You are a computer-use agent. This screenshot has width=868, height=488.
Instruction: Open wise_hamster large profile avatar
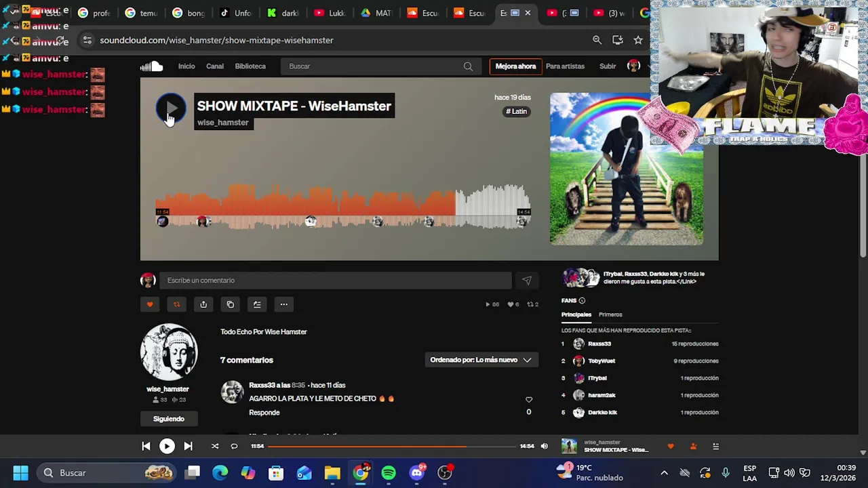pyautogui.click(x=169, y=352)
